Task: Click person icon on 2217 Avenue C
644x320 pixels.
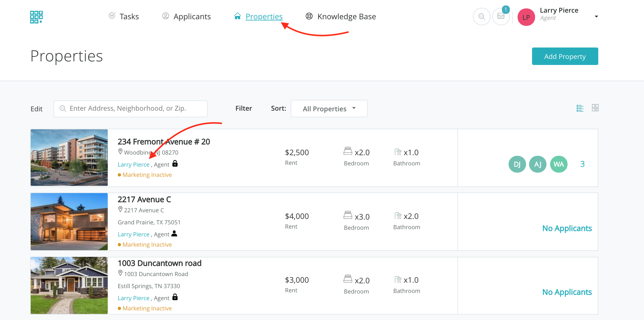Action: [x=174, y=233]
